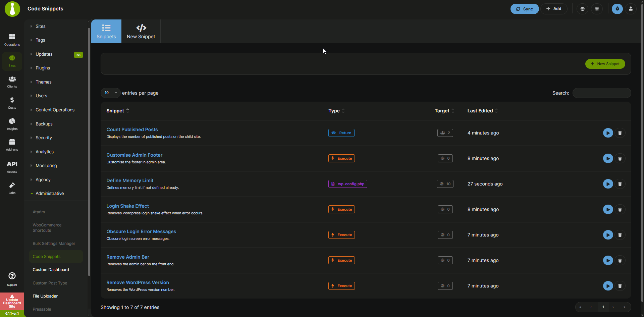644x317 pixels.
Task: Open the Labs icon
Action: (12, 188)
